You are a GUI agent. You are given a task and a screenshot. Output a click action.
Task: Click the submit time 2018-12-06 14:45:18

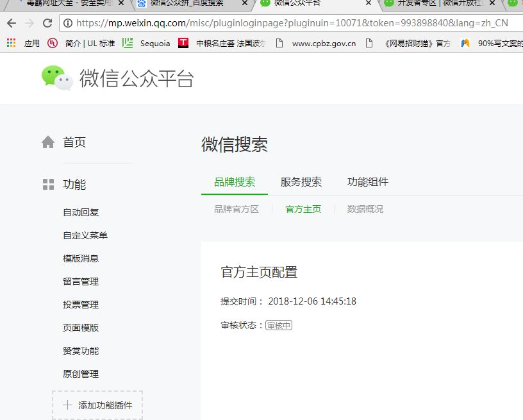pos(312,301)
